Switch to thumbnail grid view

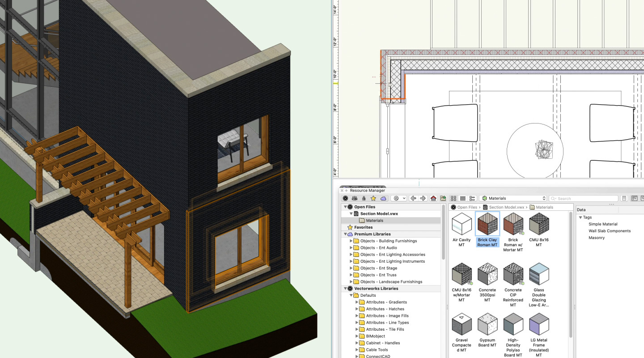tap(453, 198)
